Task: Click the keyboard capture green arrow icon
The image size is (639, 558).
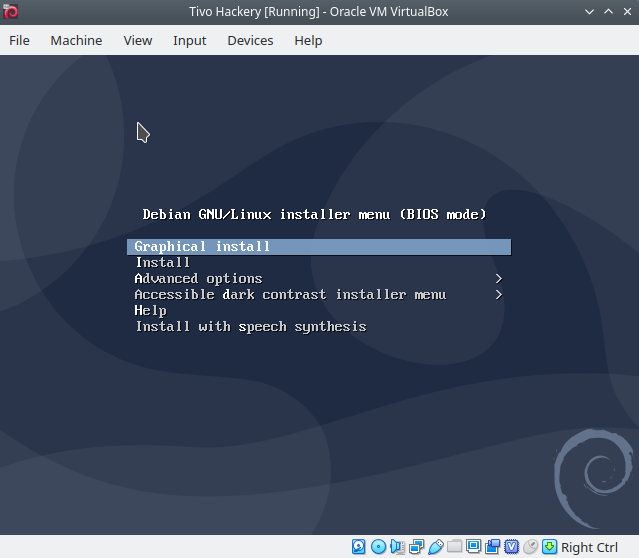Action: click(549, 547)
